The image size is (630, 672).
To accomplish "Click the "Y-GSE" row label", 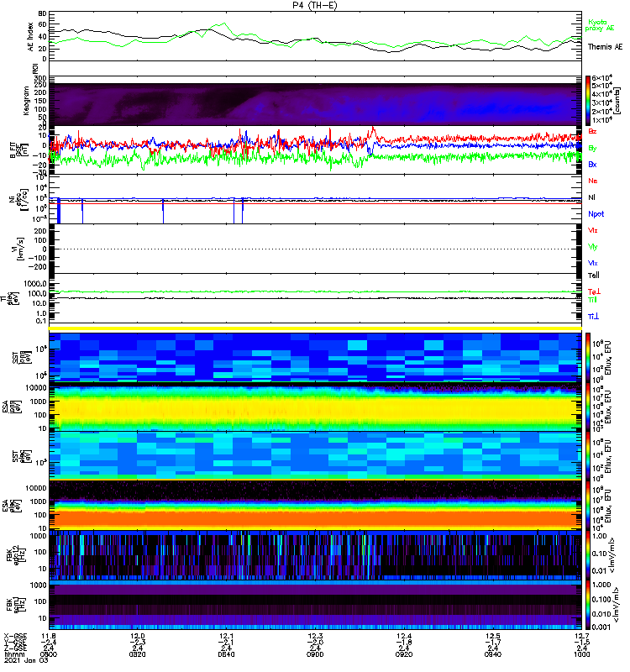I will tap(15, 643).
